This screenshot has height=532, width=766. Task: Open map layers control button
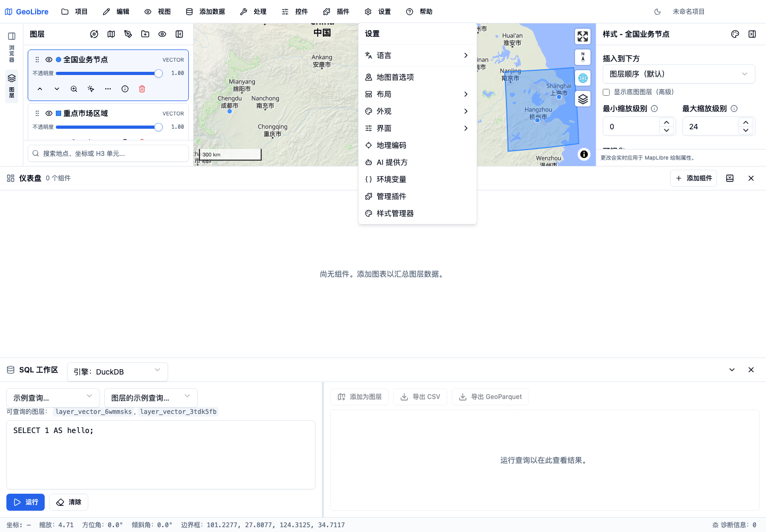tap(583, 99)
